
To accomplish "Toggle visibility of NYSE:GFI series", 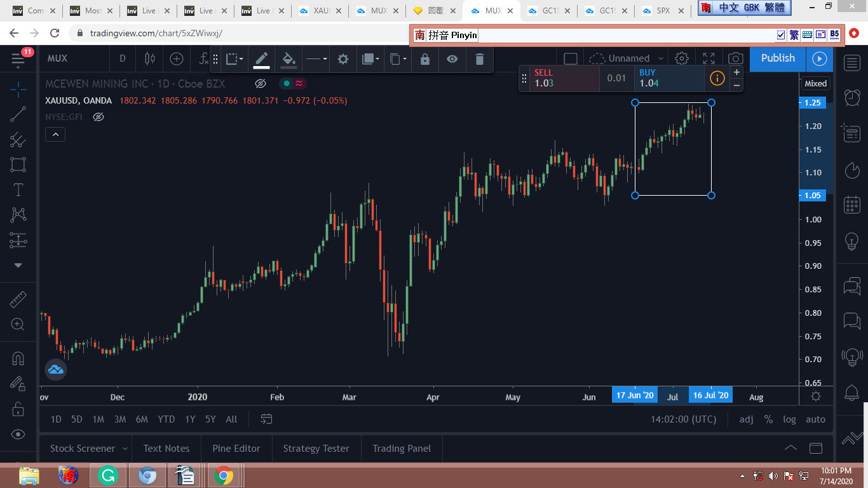I will coord(98,117).
